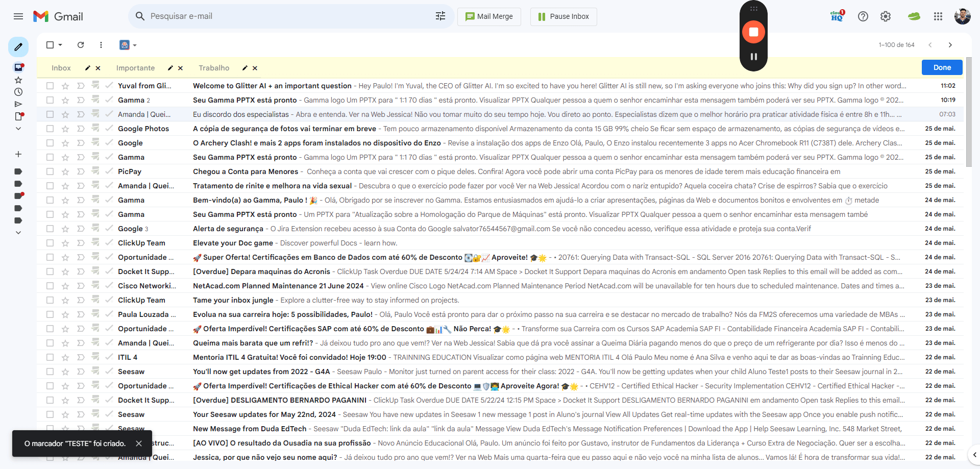Stop the screen recording

tap(753, 32)
